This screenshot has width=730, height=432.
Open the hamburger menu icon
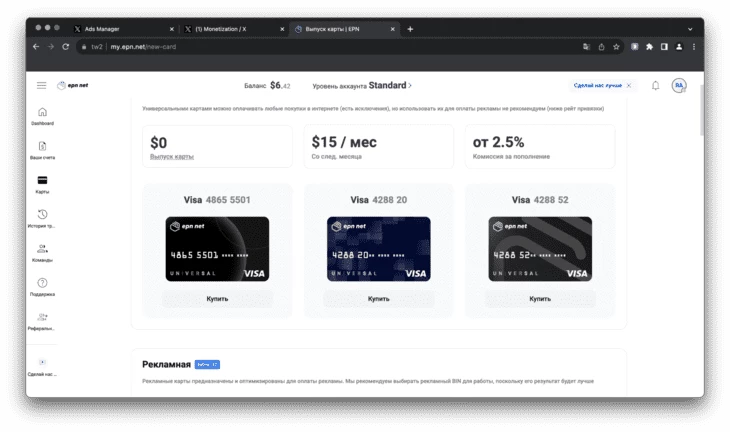[41, 85]
